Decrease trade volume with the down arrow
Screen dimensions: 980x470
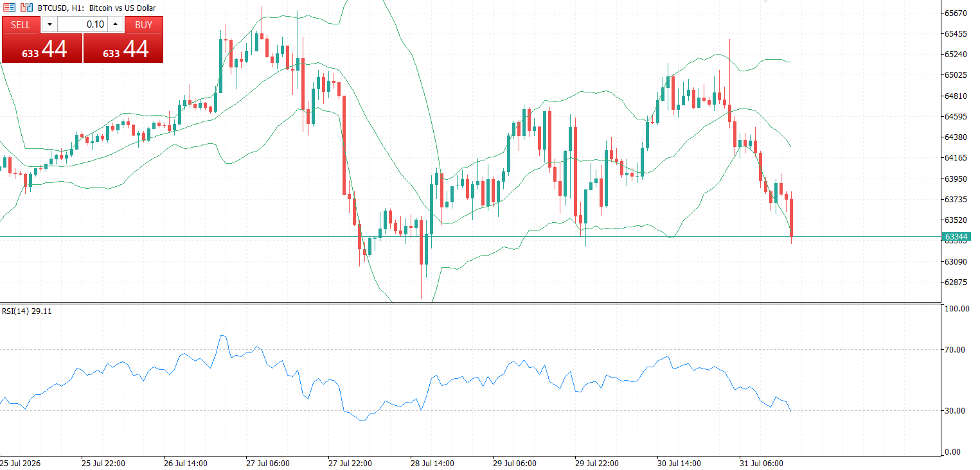[x=49, y=24]
